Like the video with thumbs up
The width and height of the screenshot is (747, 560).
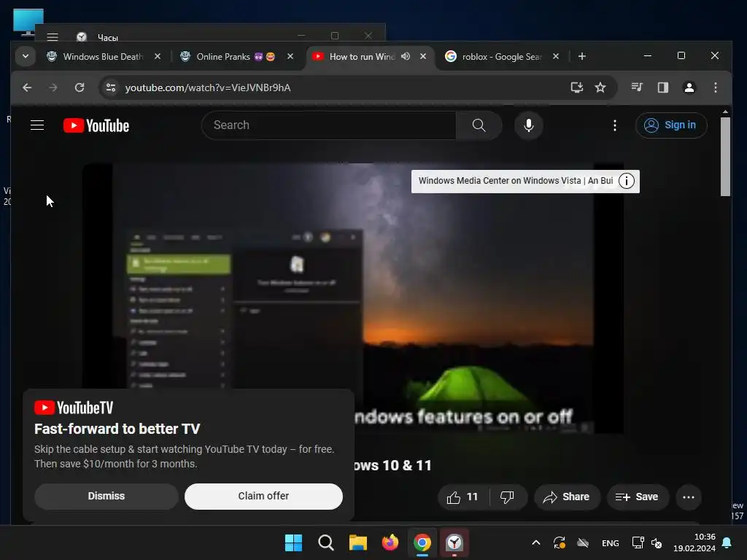pyautogui.click(x=462, y=497)
